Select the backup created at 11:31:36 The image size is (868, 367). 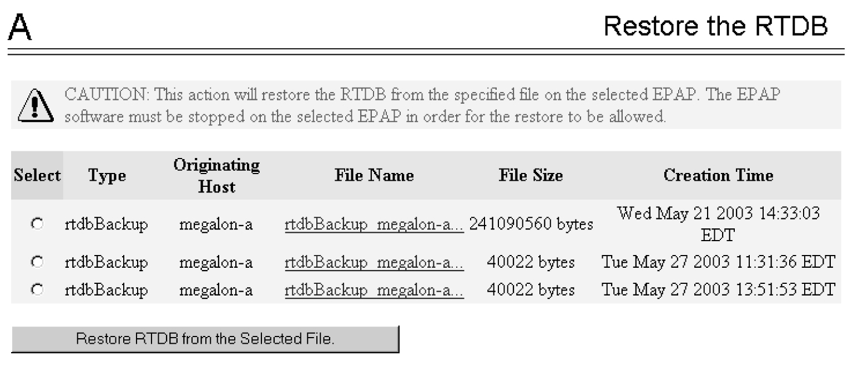click(38, 263)
